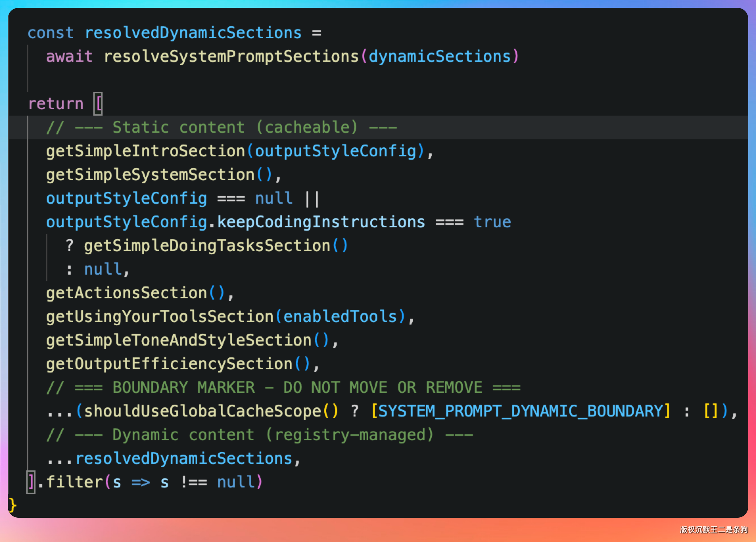Click the await keyword

tap(69, 56)
